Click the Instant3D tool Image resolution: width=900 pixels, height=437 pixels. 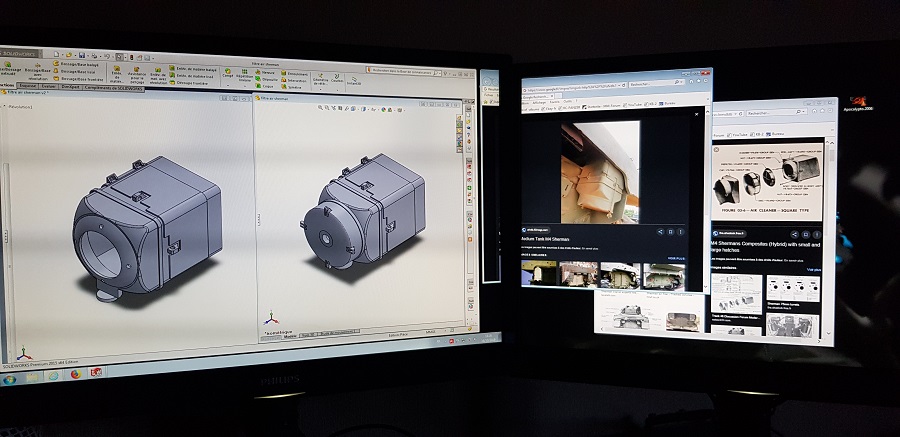point(354,80)
